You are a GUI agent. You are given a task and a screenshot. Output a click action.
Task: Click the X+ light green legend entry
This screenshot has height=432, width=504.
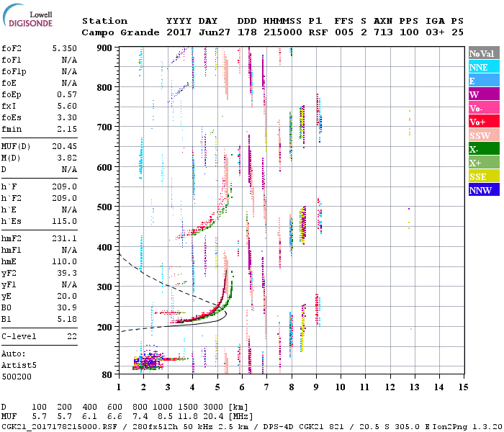[483, 163]
